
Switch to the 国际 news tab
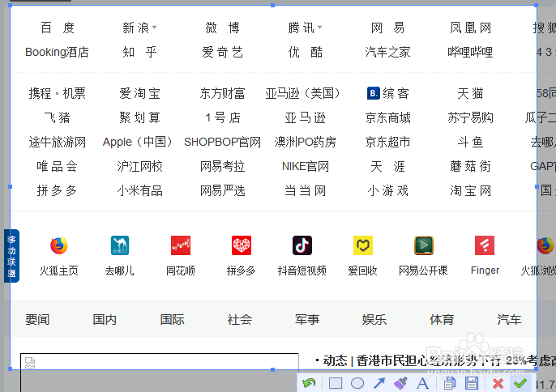pos(173,319)
